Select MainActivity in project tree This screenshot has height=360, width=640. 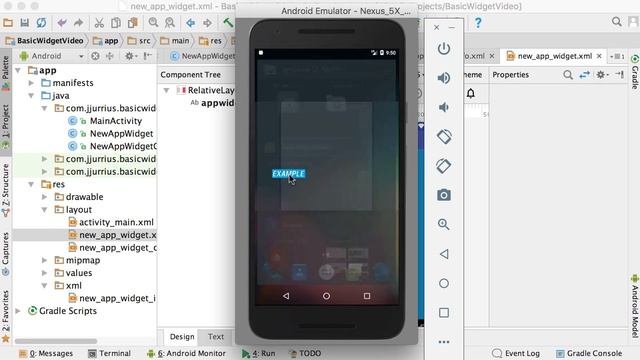click(x=116, y=121)
